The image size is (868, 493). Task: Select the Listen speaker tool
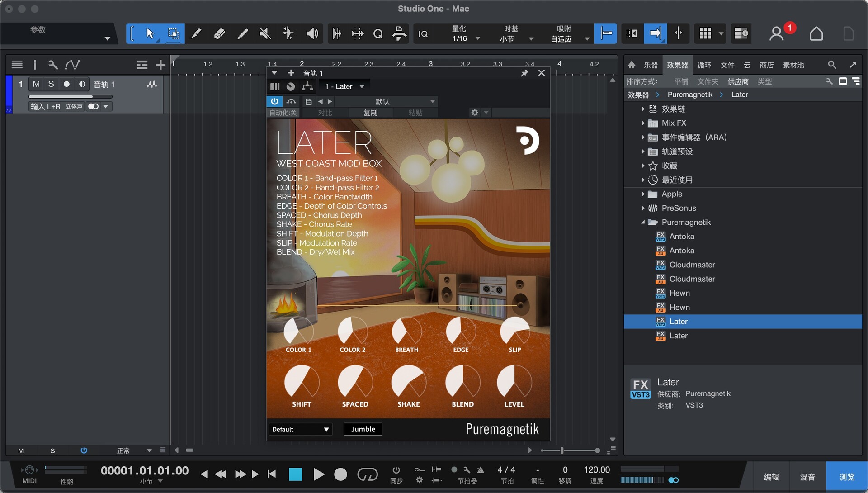312,33
